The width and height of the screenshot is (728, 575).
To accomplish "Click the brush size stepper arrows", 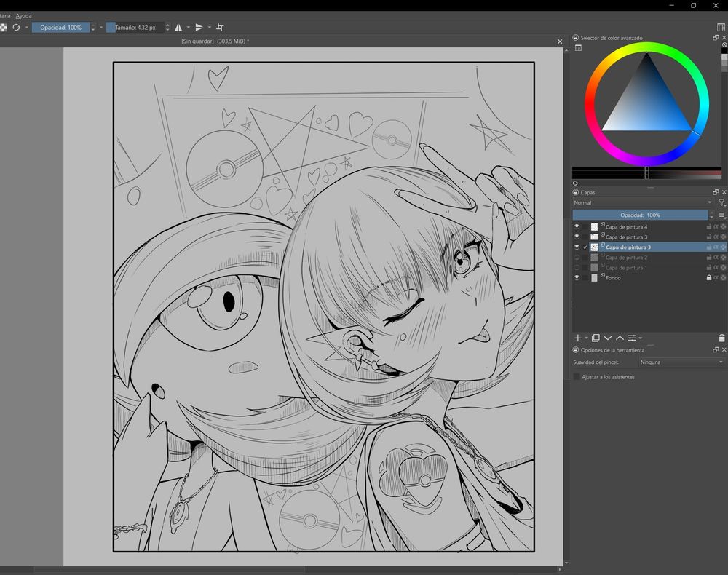I will (167, 28).
